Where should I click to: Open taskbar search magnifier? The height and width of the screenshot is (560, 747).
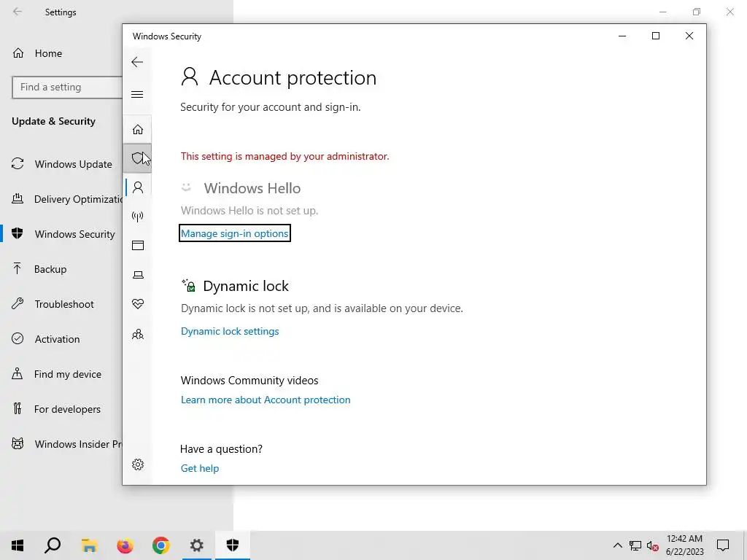(x=53, y=545)
